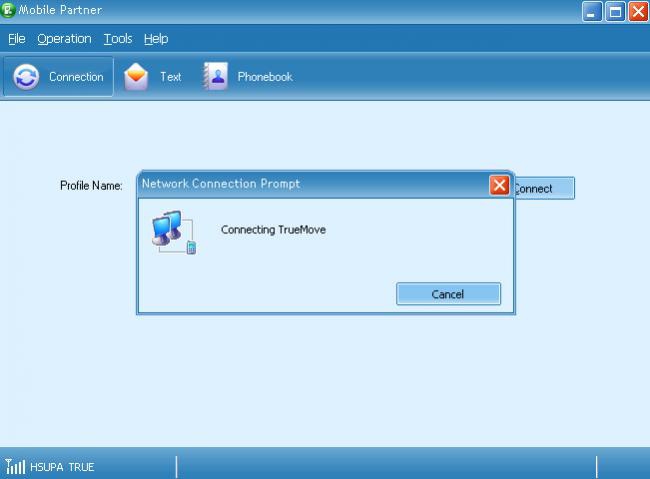The height and width of the screenshot is (479, 650).
Task: Select the Connection tab icon
Action: 26,77
